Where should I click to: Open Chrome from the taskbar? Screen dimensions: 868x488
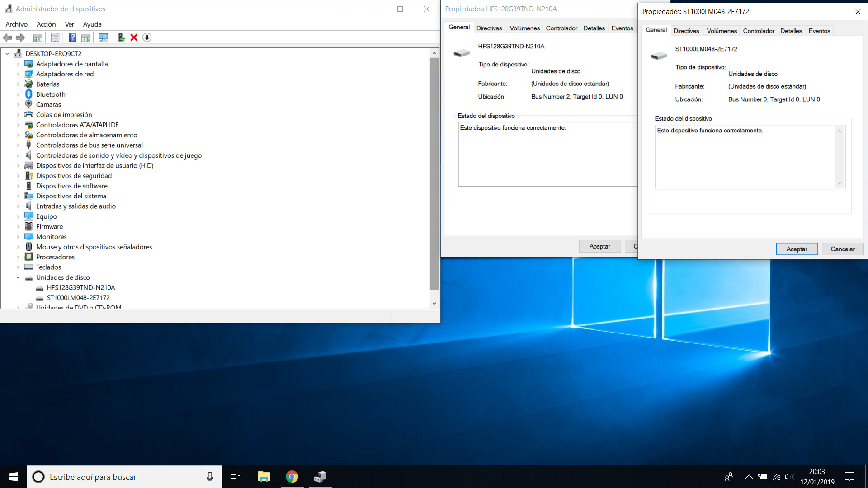click(292, 477)
